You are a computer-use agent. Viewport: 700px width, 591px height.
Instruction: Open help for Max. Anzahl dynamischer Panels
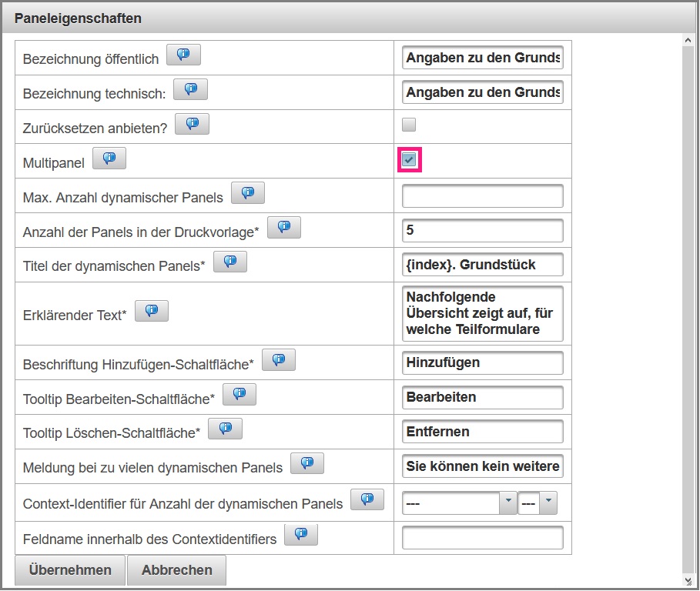(248, 193)
